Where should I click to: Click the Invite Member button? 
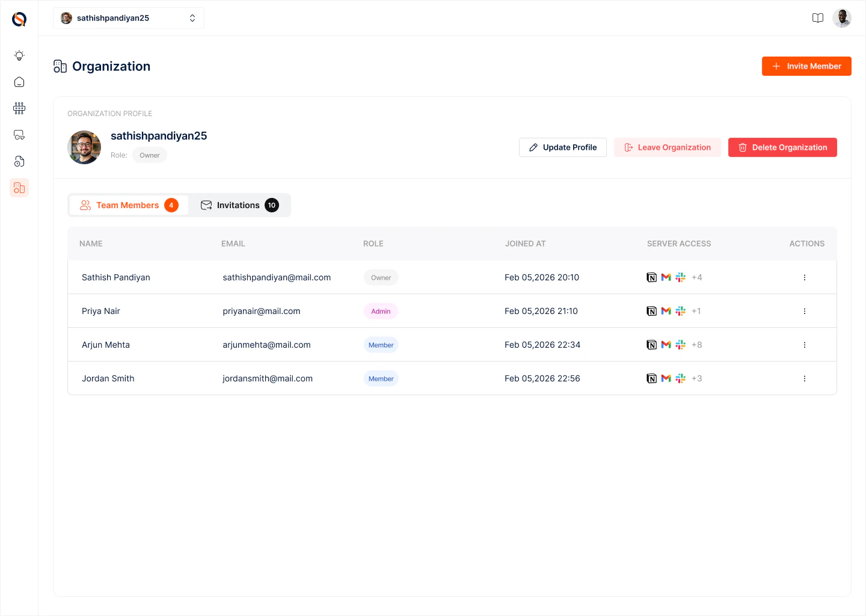point(806,66)
